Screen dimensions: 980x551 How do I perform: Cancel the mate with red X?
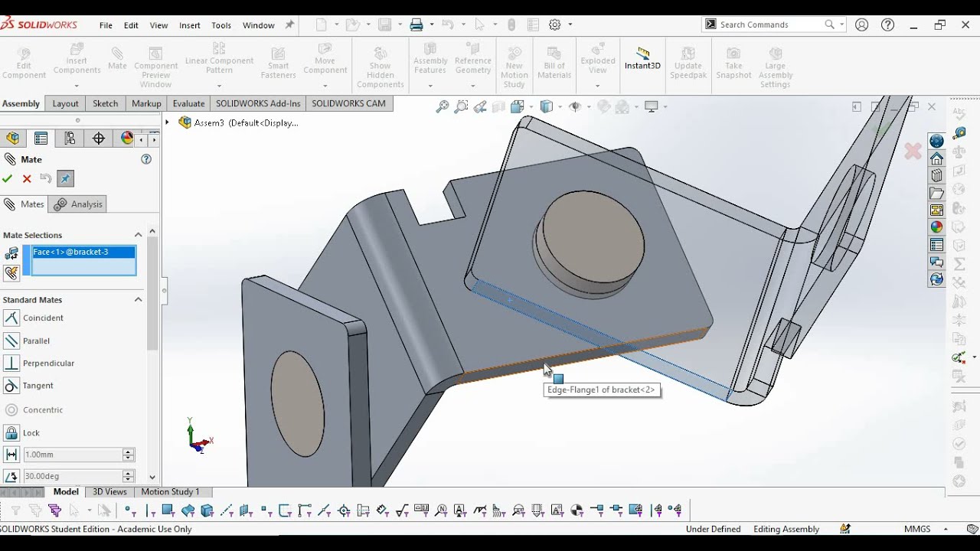pos(27,178)
